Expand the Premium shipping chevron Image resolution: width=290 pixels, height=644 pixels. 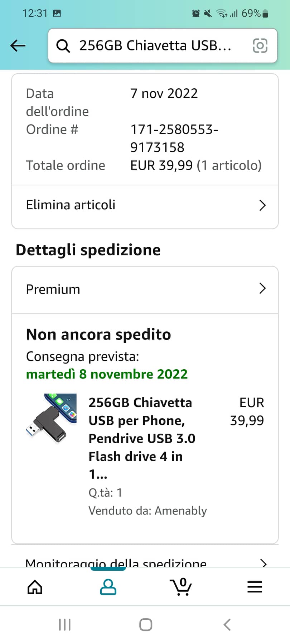click(262, 288)
